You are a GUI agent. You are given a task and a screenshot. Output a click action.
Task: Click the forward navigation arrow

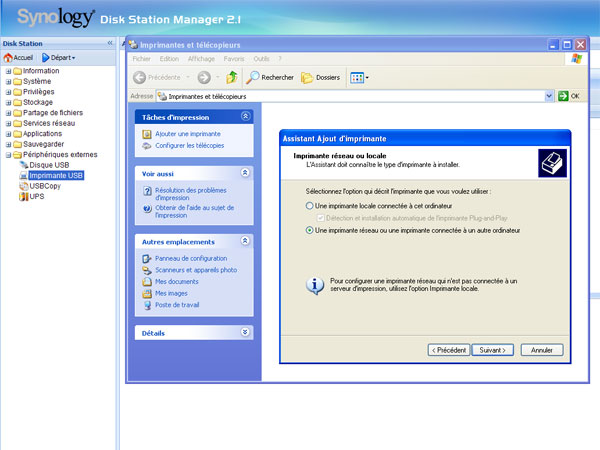point(204,78)
